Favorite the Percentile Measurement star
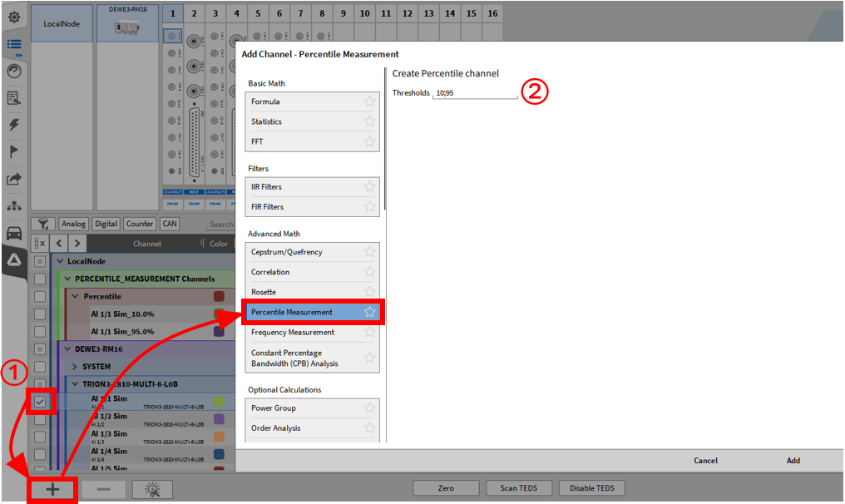 370,312
